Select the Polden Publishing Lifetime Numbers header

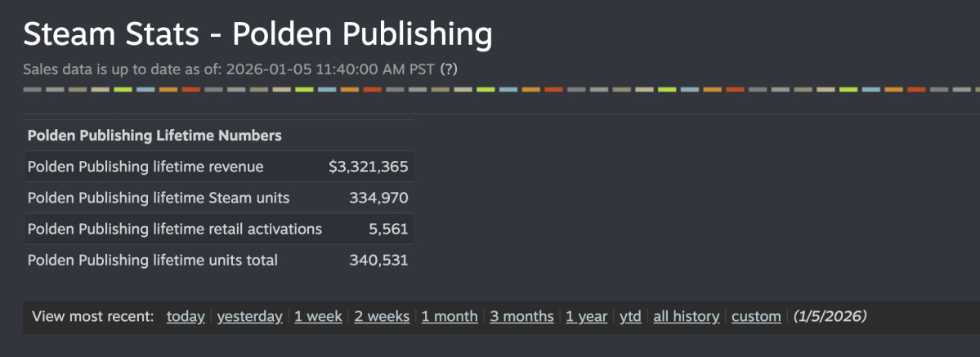coord(154,136)
